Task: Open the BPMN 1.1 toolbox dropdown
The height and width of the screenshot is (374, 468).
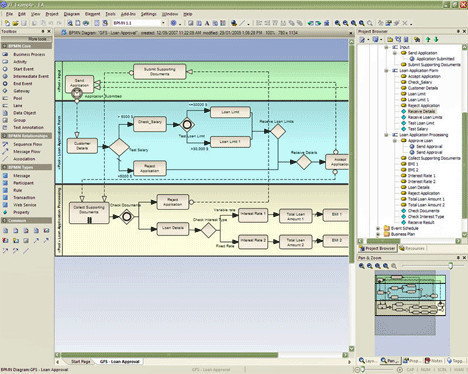Action: [x=163, y=23]
